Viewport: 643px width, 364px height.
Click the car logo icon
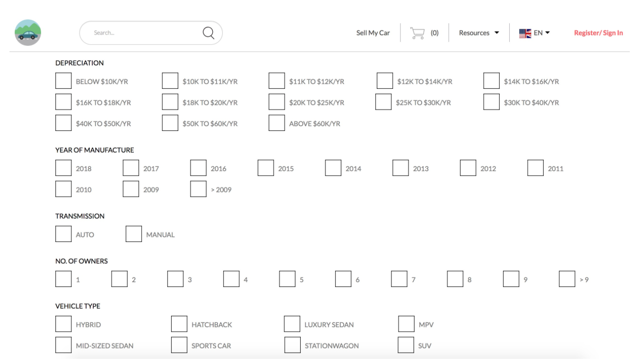[28, 33]
